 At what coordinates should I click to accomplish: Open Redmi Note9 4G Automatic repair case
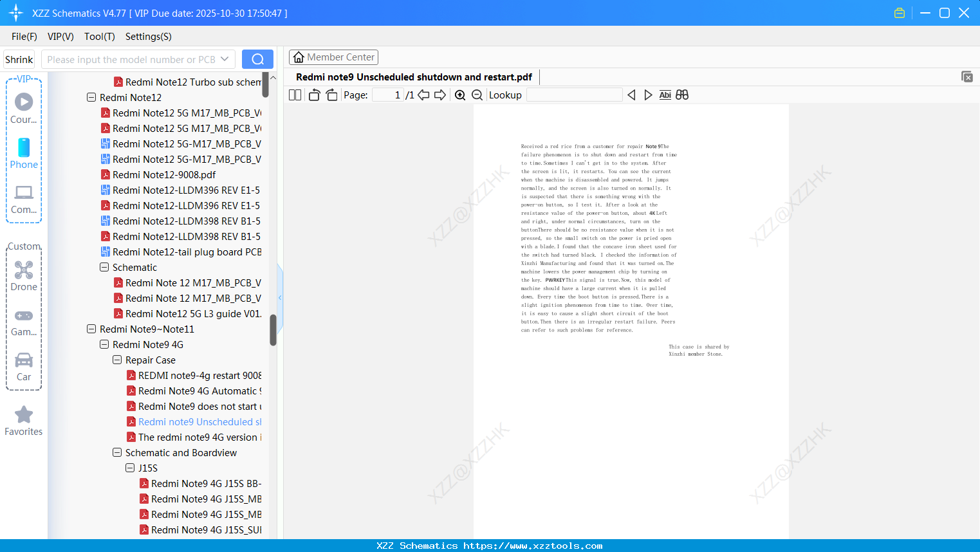tap(194, 391)
